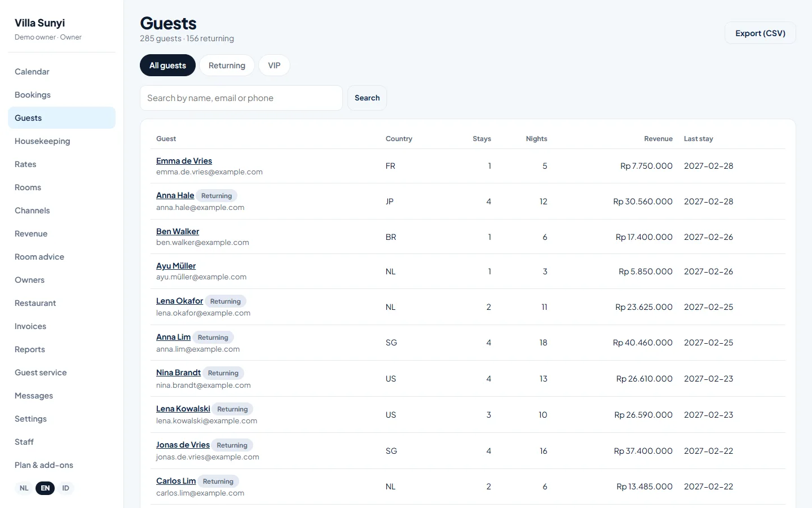Focus the guest search field
The height and width of the screenshot is (508, 812).
point(241,98)
